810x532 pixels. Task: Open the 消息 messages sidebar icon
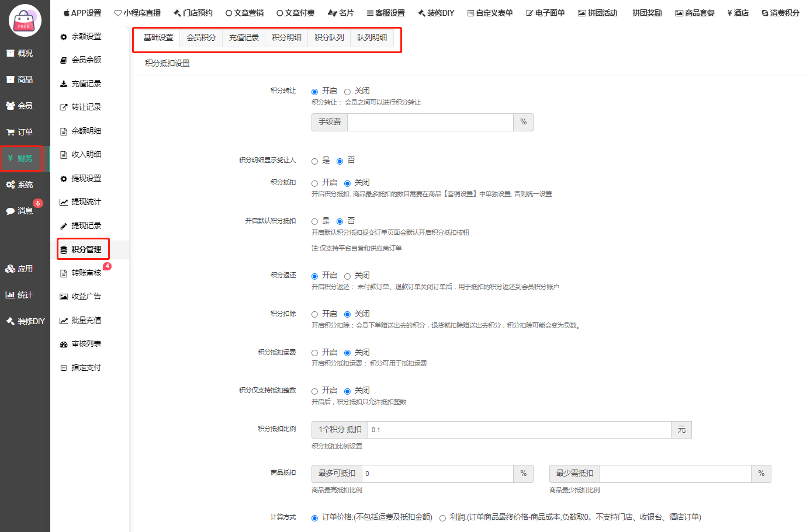click(x=11, y=211)
